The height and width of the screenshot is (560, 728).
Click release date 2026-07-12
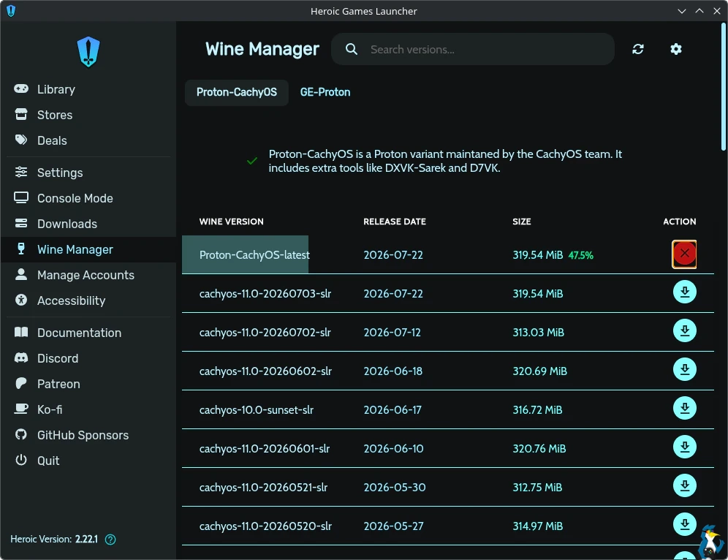pos(392,333)
